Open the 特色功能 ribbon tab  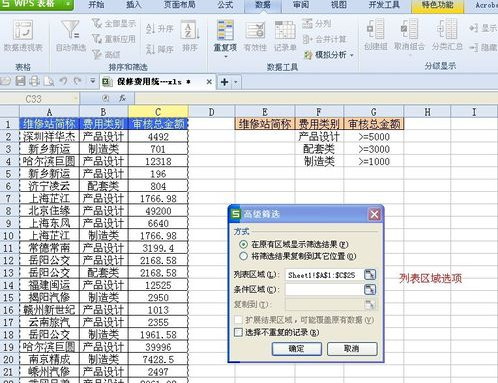coord(438,5)
